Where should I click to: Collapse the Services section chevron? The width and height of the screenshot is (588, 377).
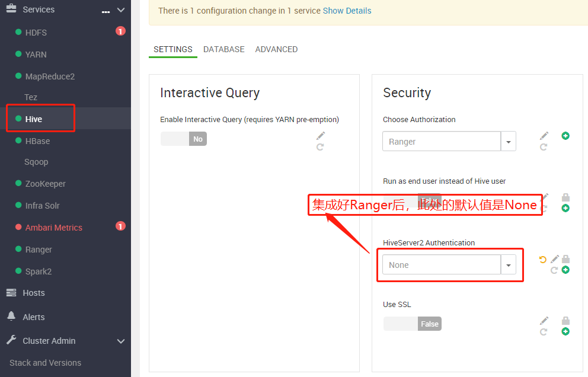(121, 9)
